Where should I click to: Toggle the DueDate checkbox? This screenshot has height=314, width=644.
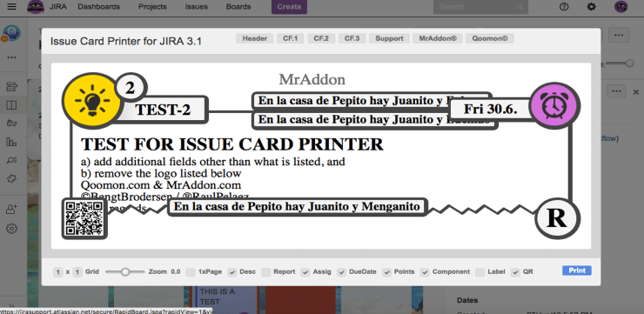341,272
